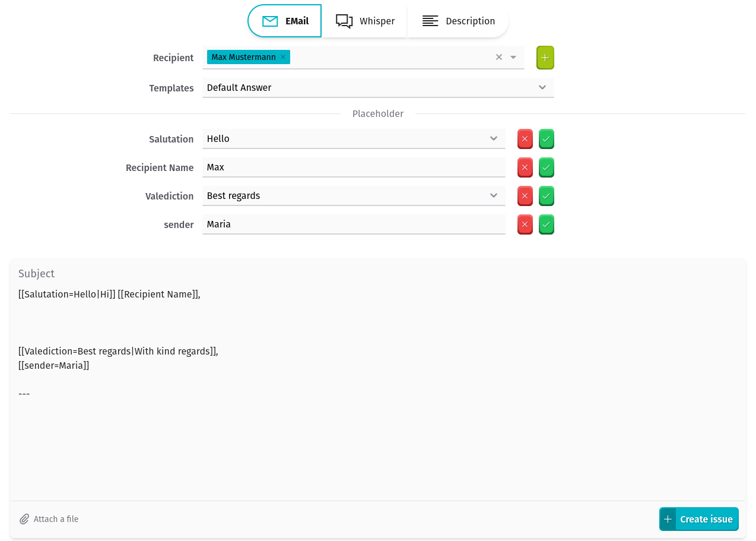Click the Create issue button
The width and height of the screenshot is (756, 541).
[699, 519]
